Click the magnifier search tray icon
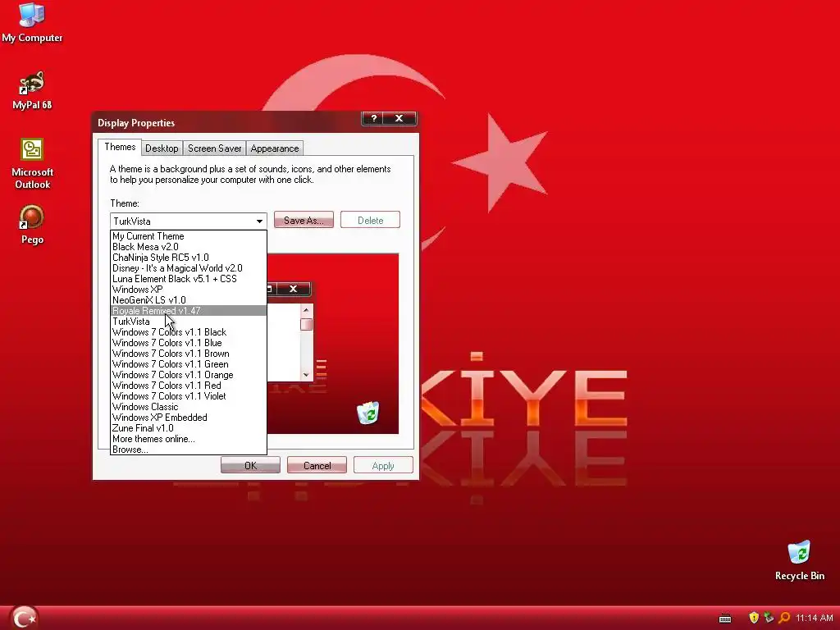 click(x=783, y=618)
